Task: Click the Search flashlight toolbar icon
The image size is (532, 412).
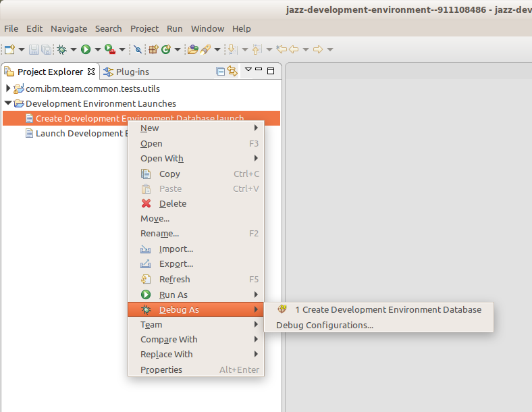Action: [205, 49]
